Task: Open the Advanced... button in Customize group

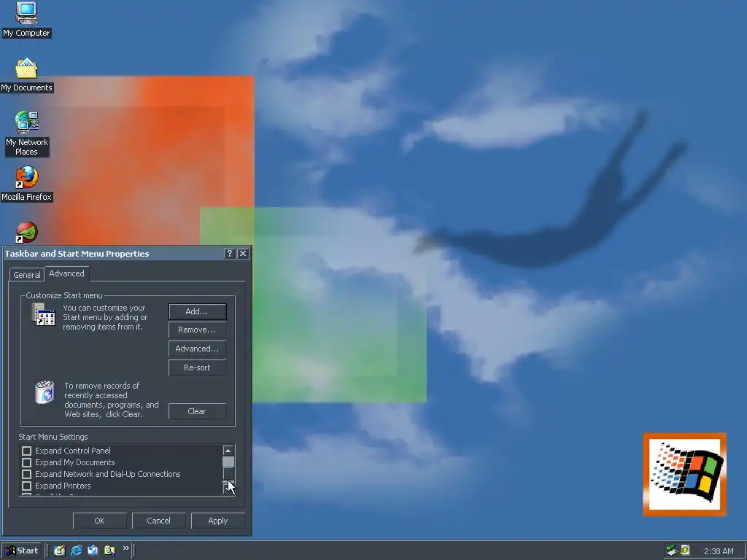Action: 197,349
